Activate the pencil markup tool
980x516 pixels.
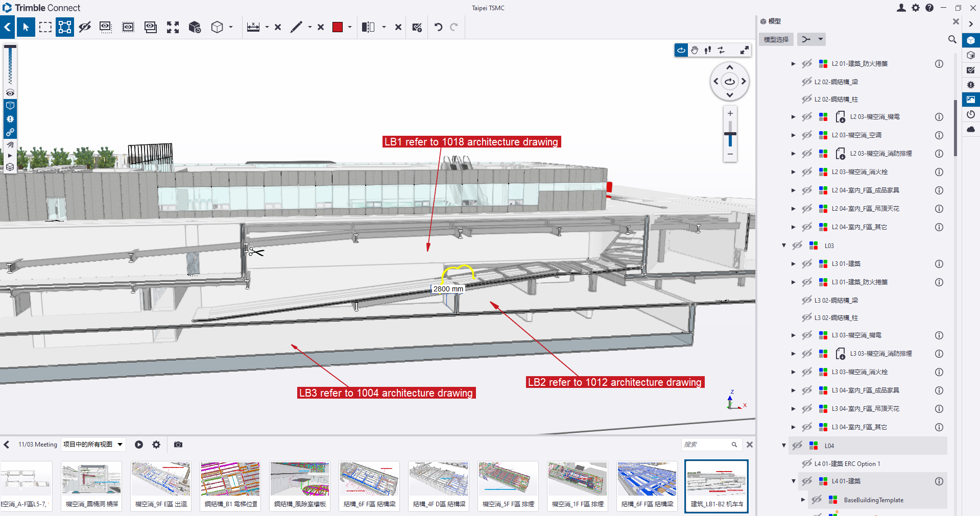pos(296,27)
